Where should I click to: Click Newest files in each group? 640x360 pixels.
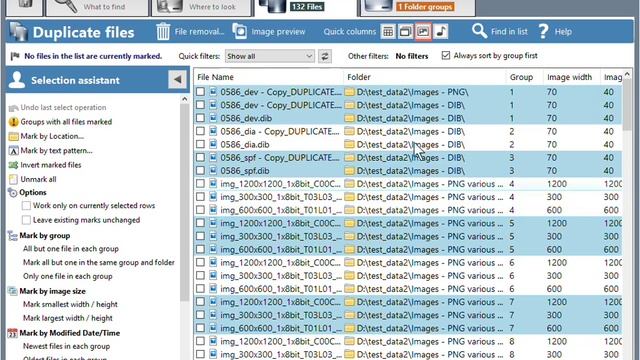tap(66, 346)
